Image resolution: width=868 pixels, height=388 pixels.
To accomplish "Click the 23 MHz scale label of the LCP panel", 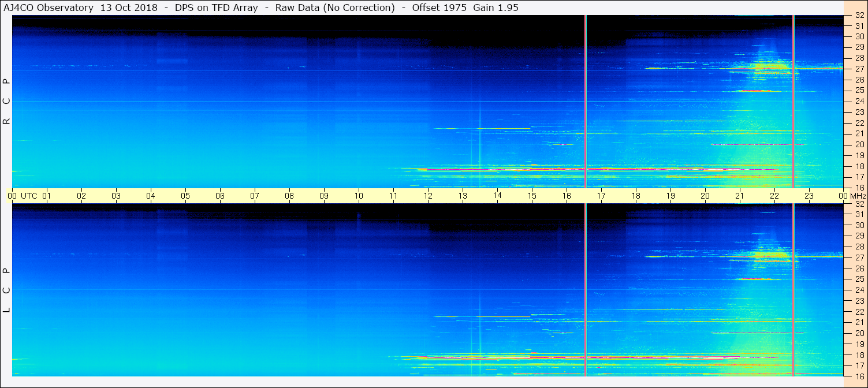I will tap(859, 301).
